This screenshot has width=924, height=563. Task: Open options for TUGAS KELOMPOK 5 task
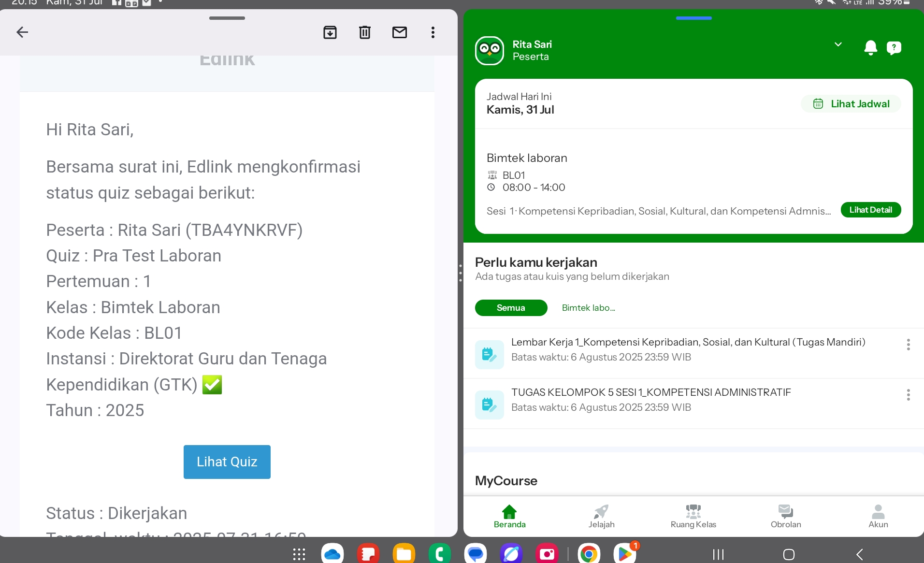pyautogui.click(x=908, y=395)
